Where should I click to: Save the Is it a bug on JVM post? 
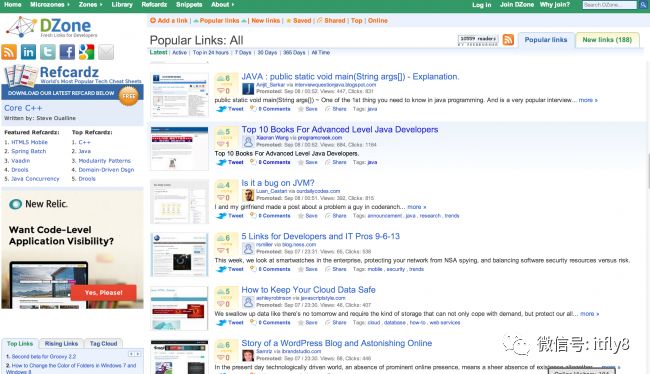click(x=308, y=216)
